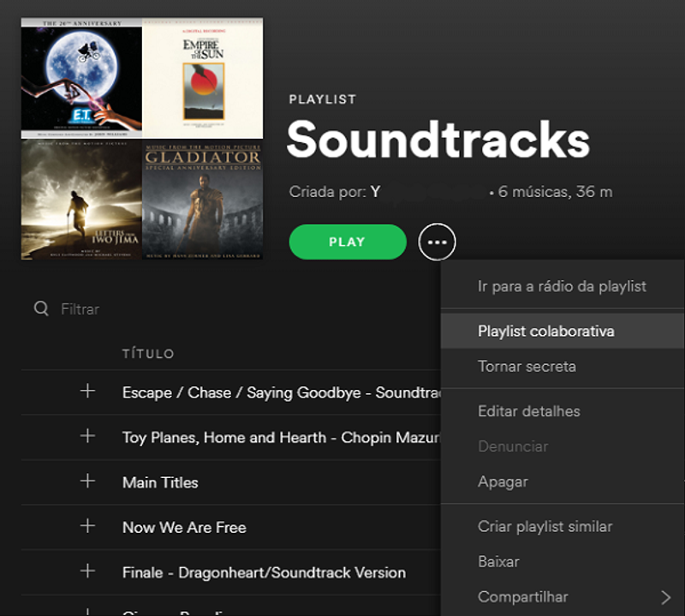Choose Ir para a rádio da playlist
Image resolution: width=685 pixels, height=616 pixels.
click(x=562, y=286)
